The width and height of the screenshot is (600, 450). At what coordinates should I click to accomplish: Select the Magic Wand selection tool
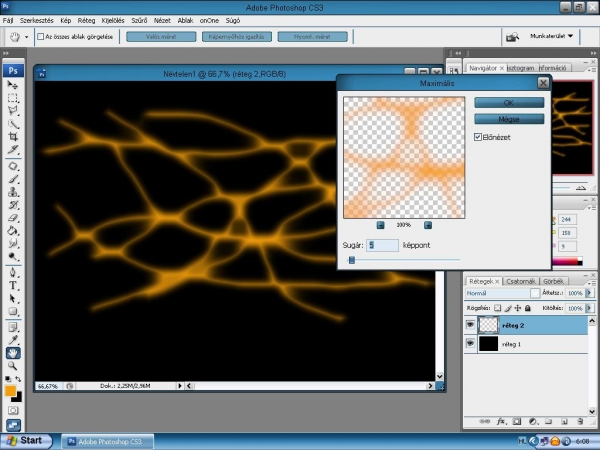[x=13, y=124]
